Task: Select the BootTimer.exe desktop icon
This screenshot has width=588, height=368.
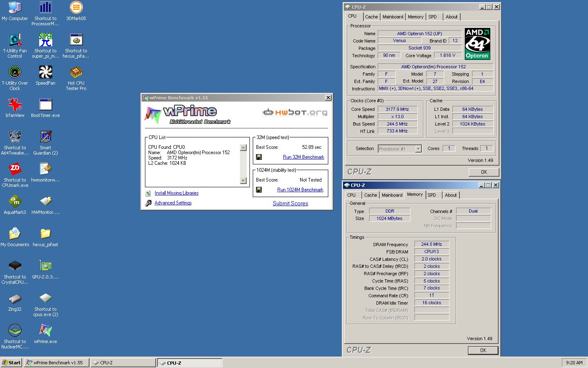Action: pyautogui.click(x=45, y=104)
